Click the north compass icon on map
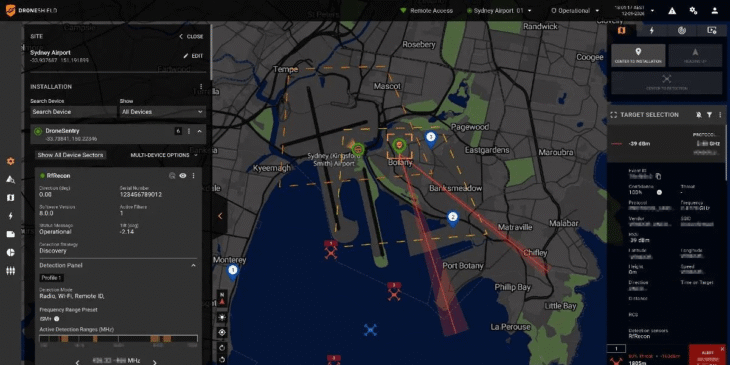The width and height of the screenshot is (730, 365). click(222, 297)
